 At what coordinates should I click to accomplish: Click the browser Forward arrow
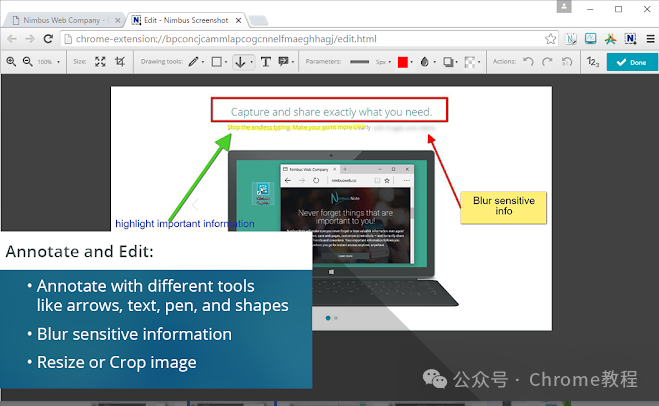(30, 39)
